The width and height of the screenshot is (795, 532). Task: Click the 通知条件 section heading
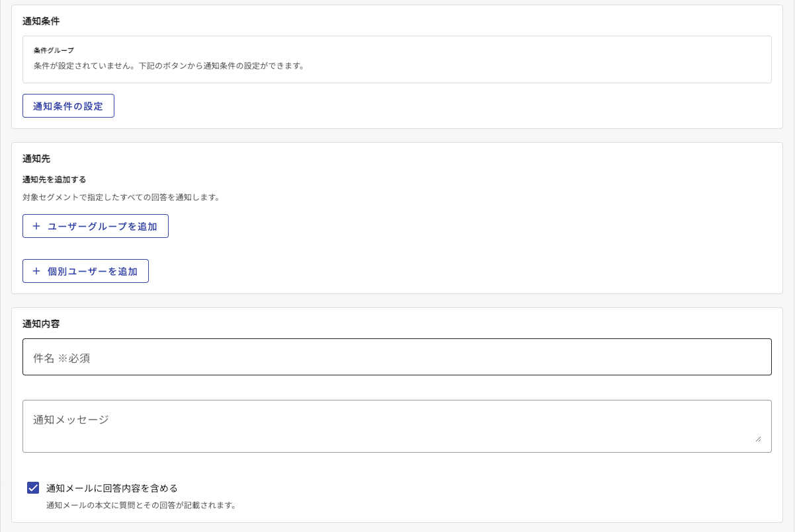(41, 21)
